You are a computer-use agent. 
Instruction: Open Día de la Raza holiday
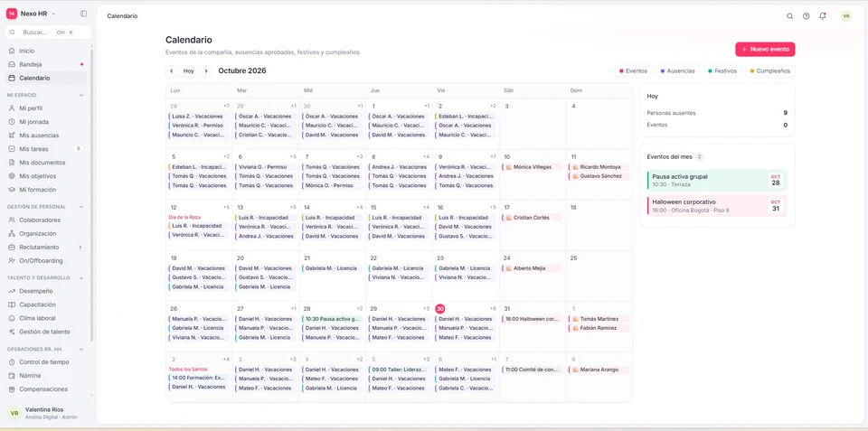click(x=184, y=217)
